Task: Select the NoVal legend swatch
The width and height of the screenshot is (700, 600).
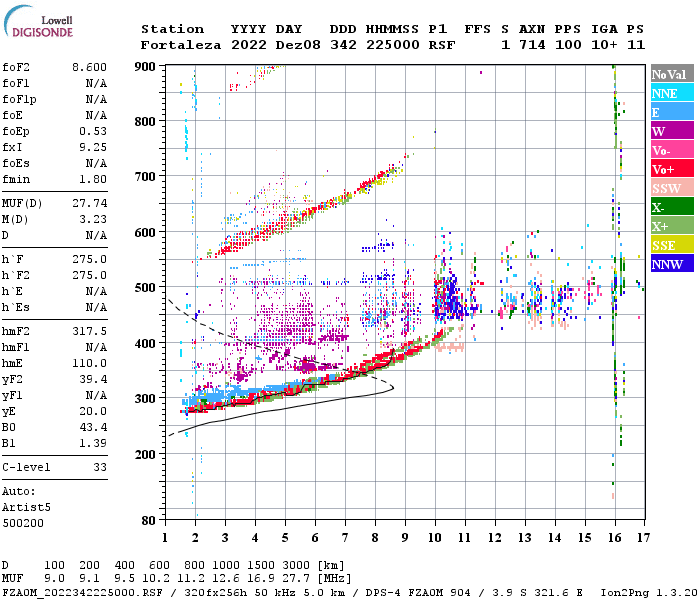Action: click(x=672, y=74)
